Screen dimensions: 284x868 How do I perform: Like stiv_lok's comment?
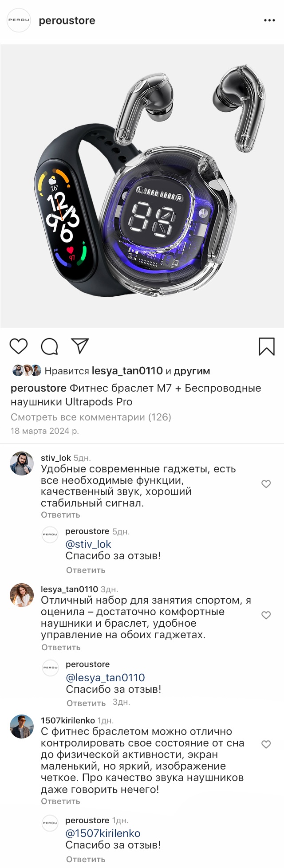coord(266,484)
